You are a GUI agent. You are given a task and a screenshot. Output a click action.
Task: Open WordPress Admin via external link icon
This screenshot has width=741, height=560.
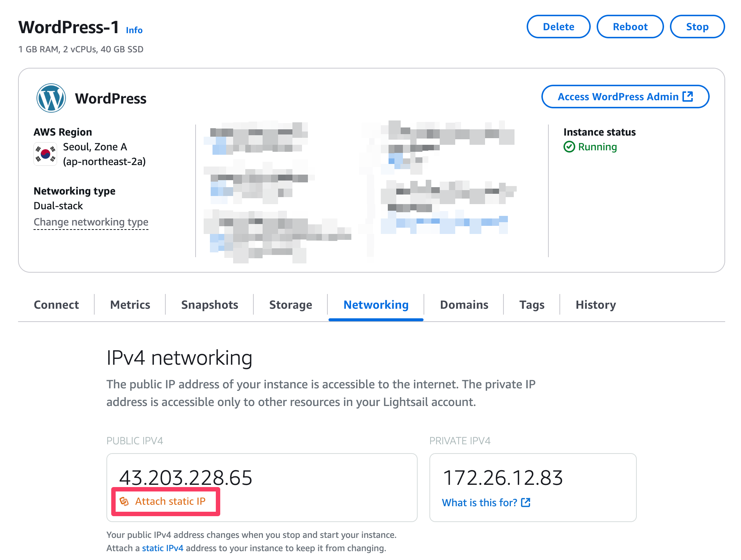[688, 97]
